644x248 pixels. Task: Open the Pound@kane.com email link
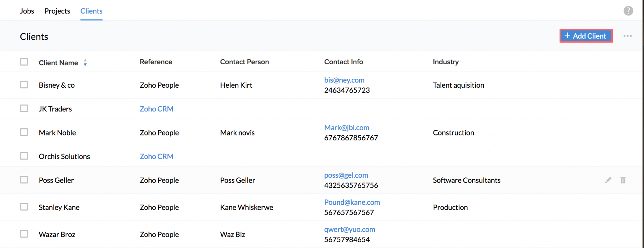(352, 202)
